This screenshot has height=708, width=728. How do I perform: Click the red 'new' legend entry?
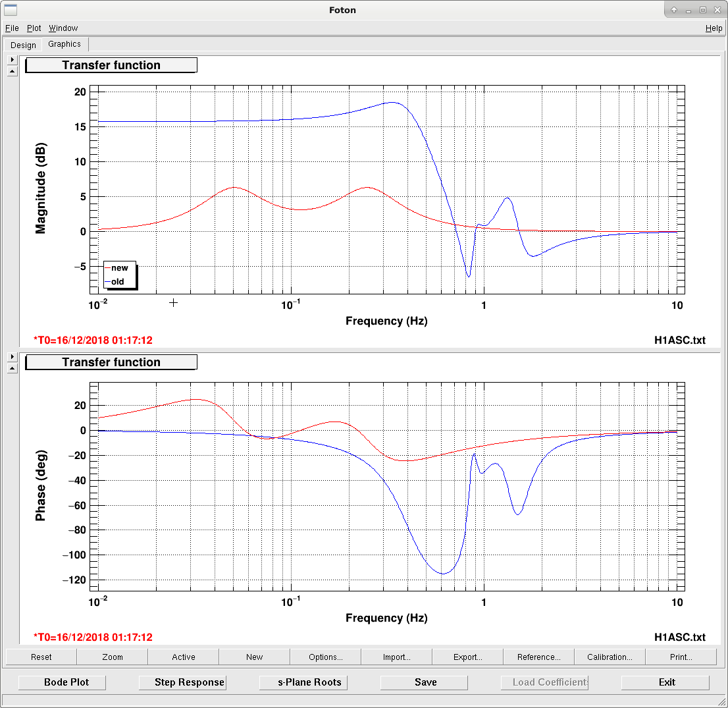tap(119, 268)
